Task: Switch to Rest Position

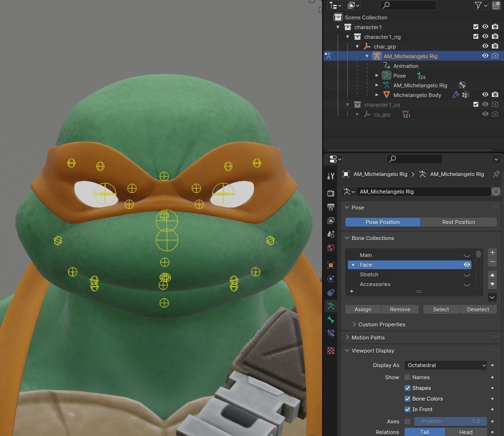Action: (459, 222)
